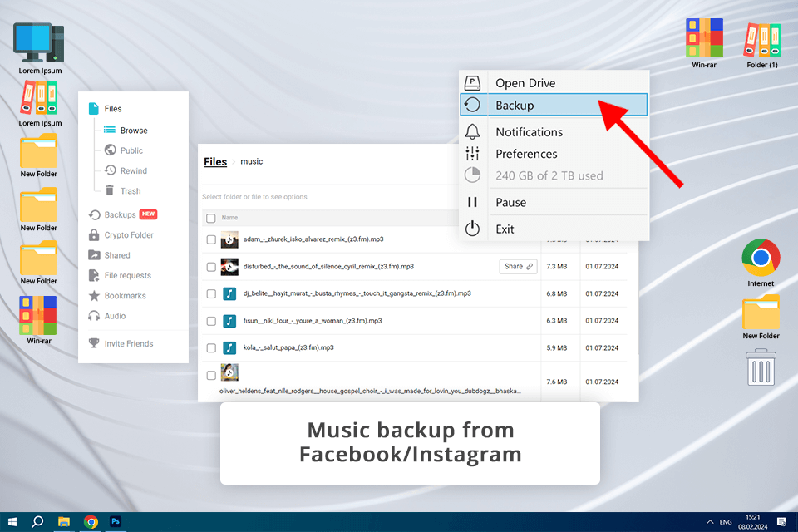Click the Invite Friends trophy icon

click(94, 343)
